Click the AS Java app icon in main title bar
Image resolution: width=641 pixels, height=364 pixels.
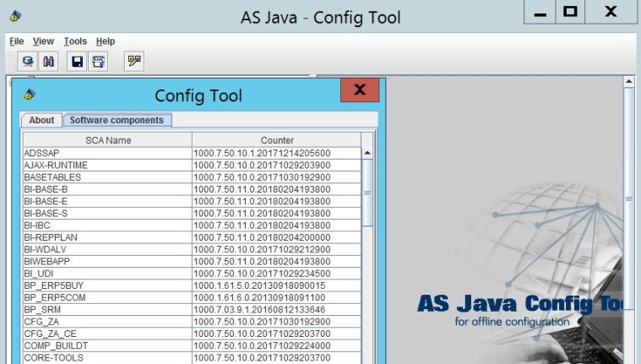[15, 16]
